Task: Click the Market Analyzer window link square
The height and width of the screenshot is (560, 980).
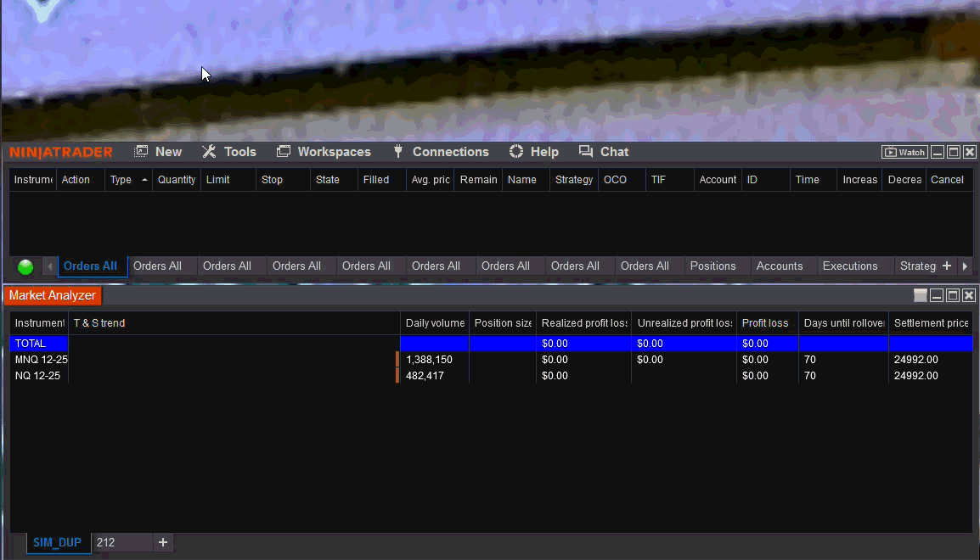Action: (x=921, y=295)
